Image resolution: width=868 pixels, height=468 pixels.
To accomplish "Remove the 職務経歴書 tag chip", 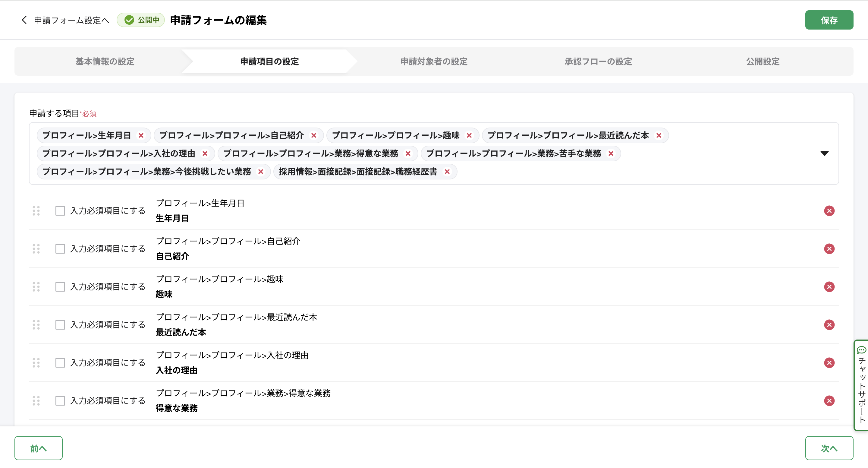I will [x=447, y=172].
